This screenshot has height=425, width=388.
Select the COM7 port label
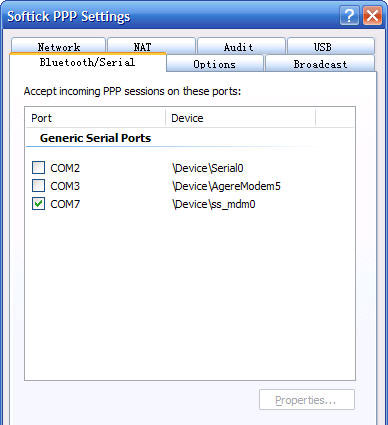(65, 204)
